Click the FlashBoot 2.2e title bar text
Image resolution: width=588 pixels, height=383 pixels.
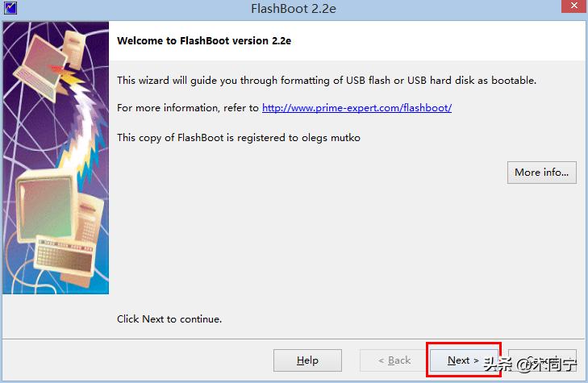point(293,9)
